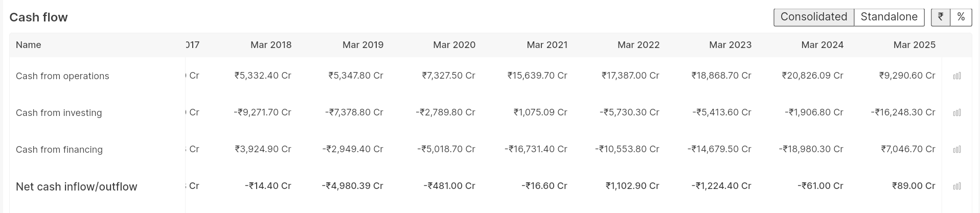Display values in rupees with ₹ button
This screenshot has width=980, height=213.
click(941, 17)
